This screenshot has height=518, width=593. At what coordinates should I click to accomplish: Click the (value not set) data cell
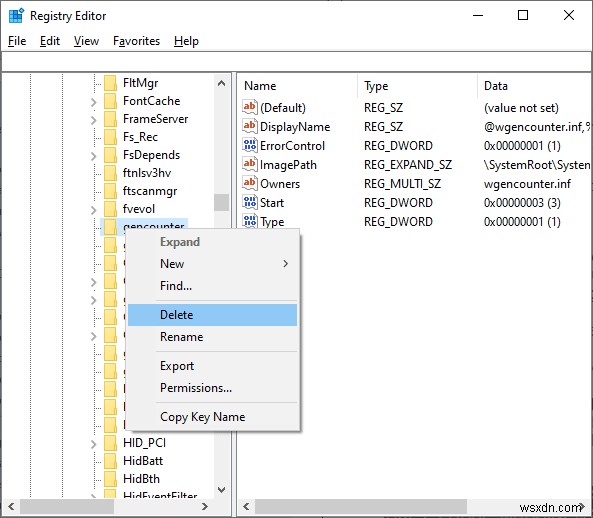(521, 108)
